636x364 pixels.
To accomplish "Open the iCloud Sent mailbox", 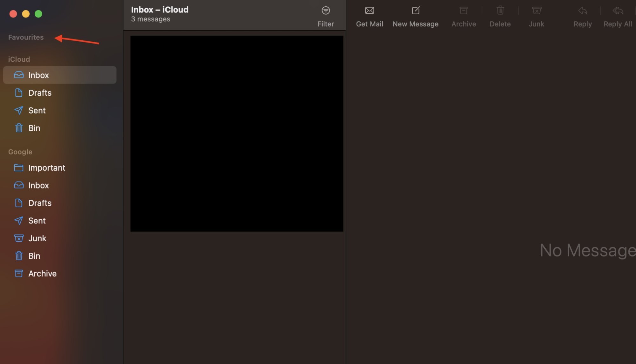I will (37, 110).
